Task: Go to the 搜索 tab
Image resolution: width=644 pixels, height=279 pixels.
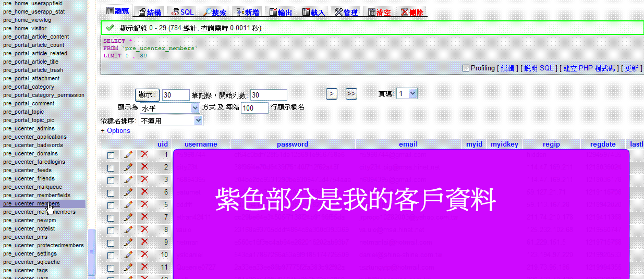Action: coord(214,12)
